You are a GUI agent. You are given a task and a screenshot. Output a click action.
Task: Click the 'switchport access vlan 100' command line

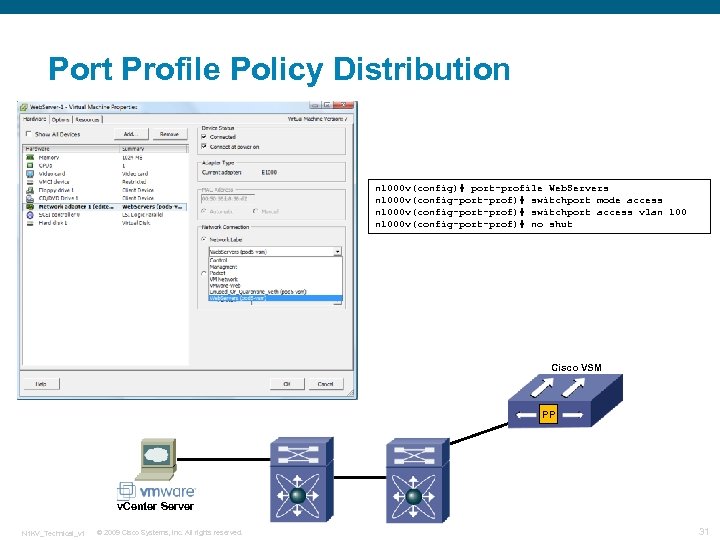click(x=530, y=212)
